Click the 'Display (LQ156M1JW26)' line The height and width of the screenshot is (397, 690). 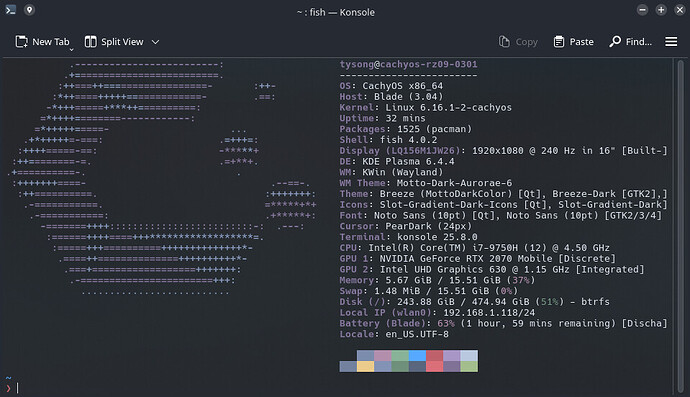pos(503,151)
